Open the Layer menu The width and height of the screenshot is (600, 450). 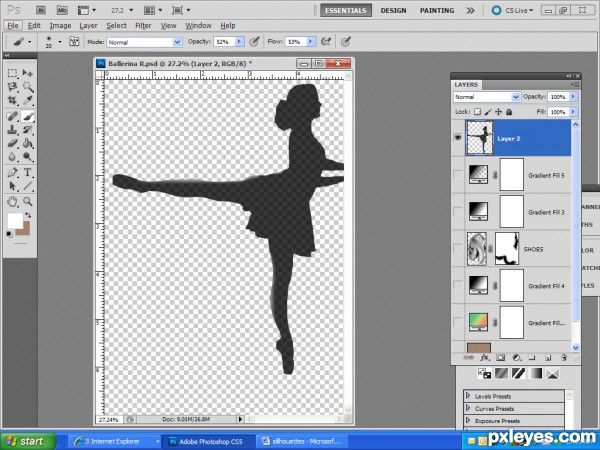[x=88, y=26]
